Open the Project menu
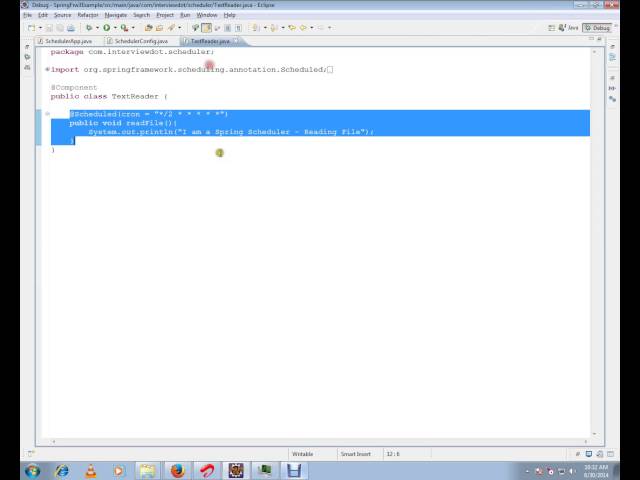 click(x=165, y=15)
